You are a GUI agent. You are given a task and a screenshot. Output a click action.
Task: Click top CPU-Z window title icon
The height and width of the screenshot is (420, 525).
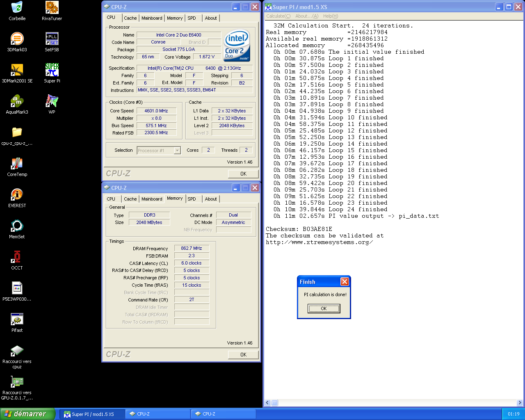click(x=107, y=7)
